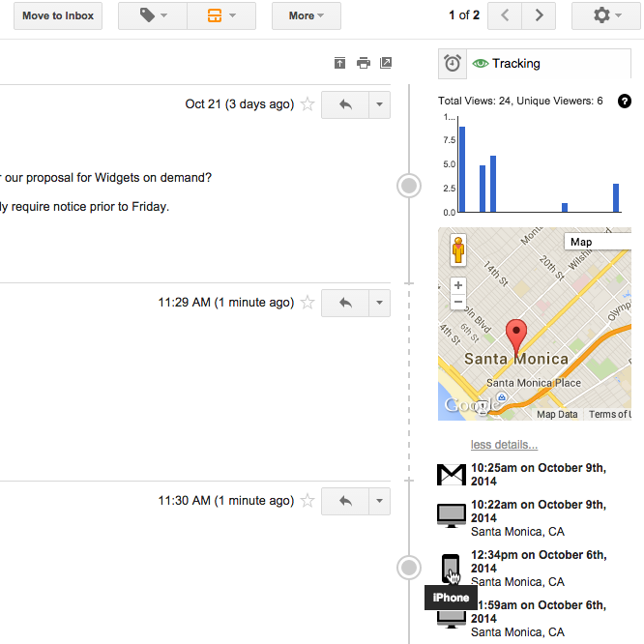Open the tracking help question mark
The height and width of the screenshot is (644, 644).
tap(624, 101)
